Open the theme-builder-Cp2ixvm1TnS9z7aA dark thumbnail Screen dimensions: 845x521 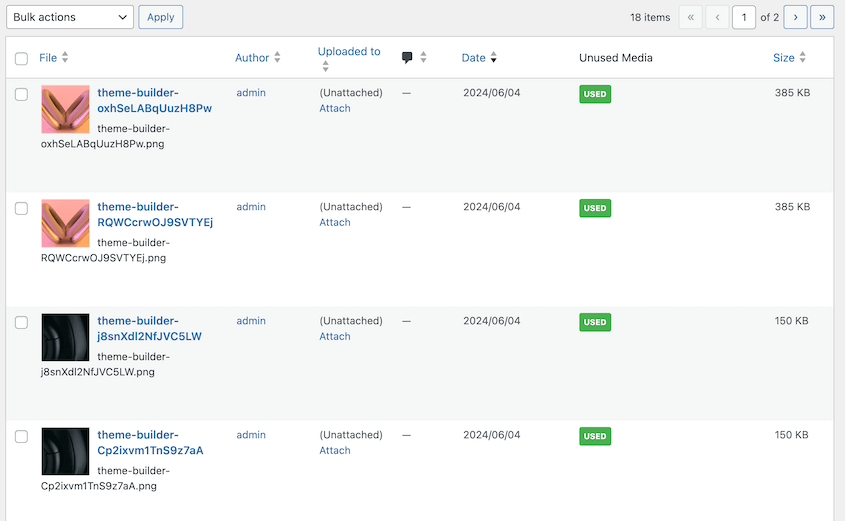(66, 451)
